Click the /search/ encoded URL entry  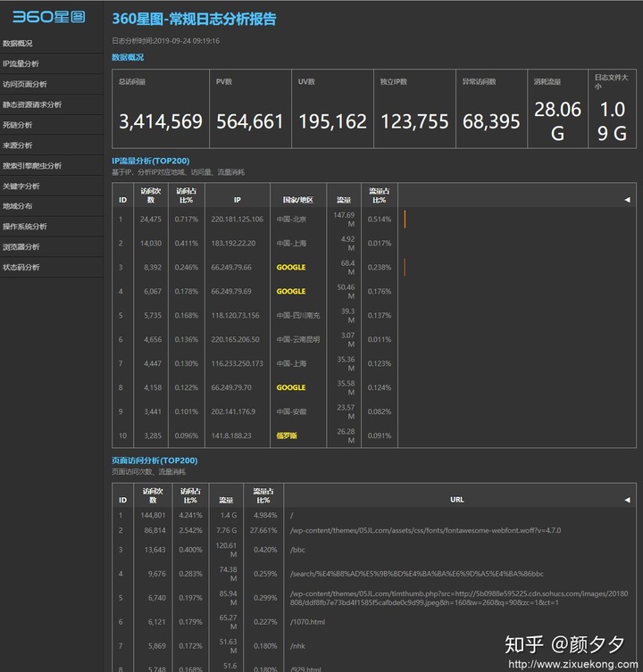click(417, 574)
